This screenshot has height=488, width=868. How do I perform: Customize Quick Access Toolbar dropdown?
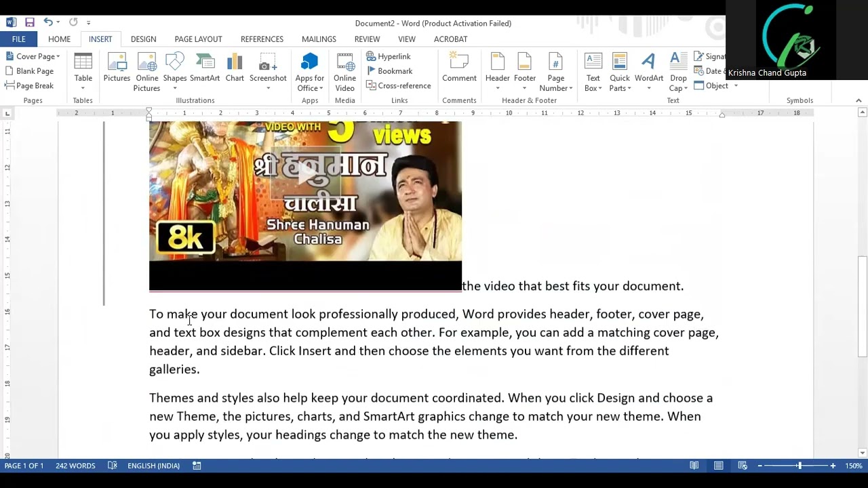(89, 23)
